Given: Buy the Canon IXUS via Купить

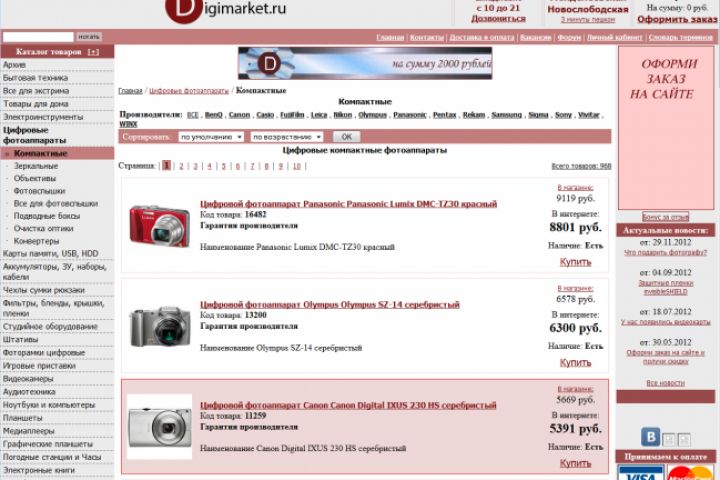Looking at the screenshot, I should (575, 463).
